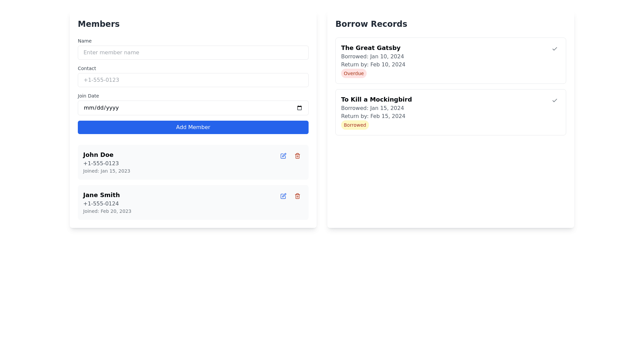
Task: Delete Jane Smith with trash icon
Action: [x=297, y=196]
